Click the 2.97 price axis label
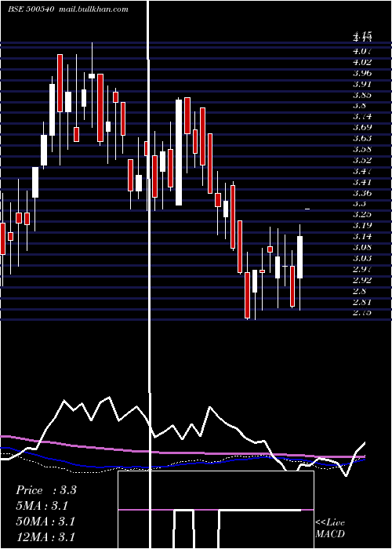The height and width of the screenshot is (549, 392). pyautogui.click(x=362, y=269)
